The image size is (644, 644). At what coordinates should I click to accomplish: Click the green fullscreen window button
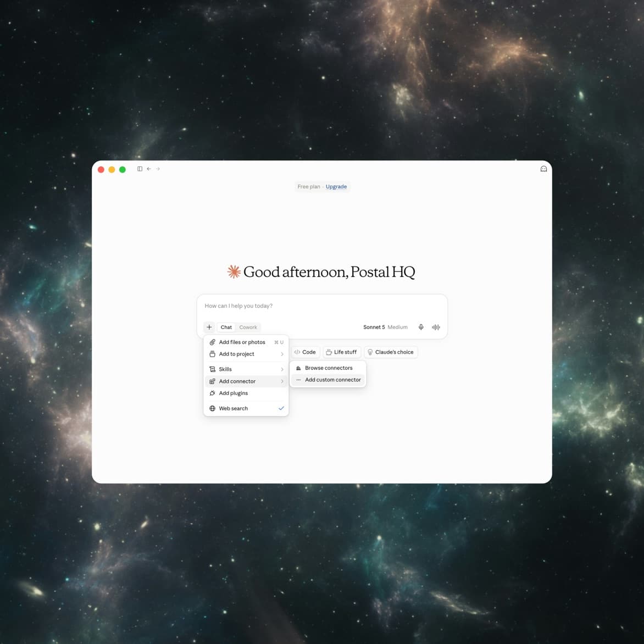[x=123, y=170]
